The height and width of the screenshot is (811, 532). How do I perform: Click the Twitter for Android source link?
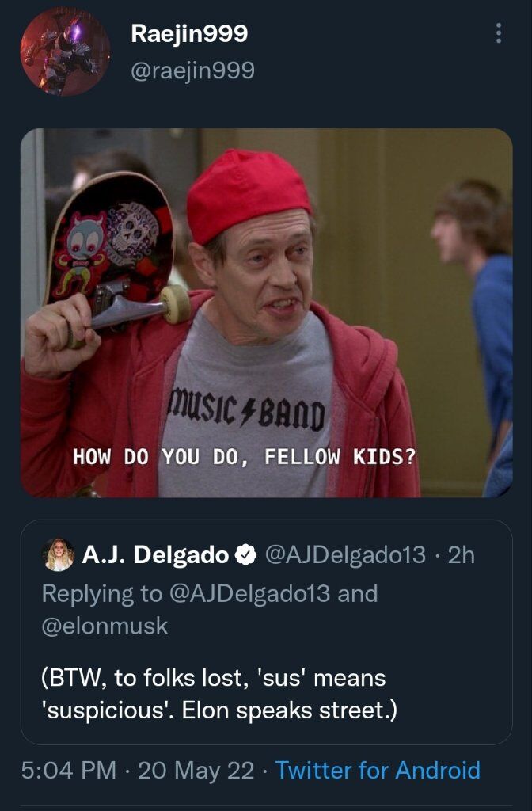click(378, 770)
